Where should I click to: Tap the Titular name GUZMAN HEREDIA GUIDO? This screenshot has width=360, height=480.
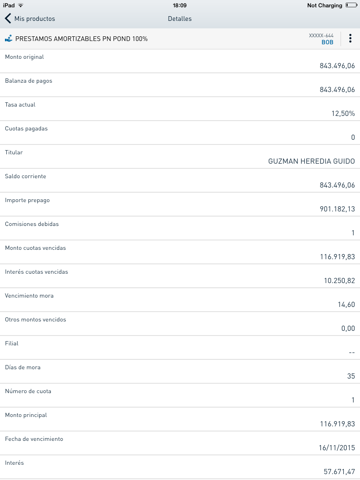tap(311, 161)
